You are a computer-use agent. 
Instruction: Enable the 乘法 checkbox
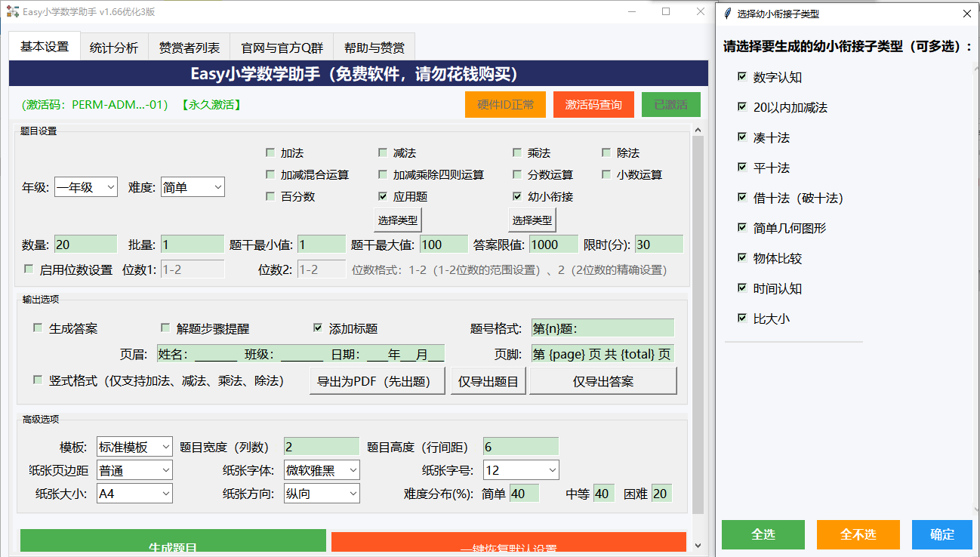pos(517,152)
